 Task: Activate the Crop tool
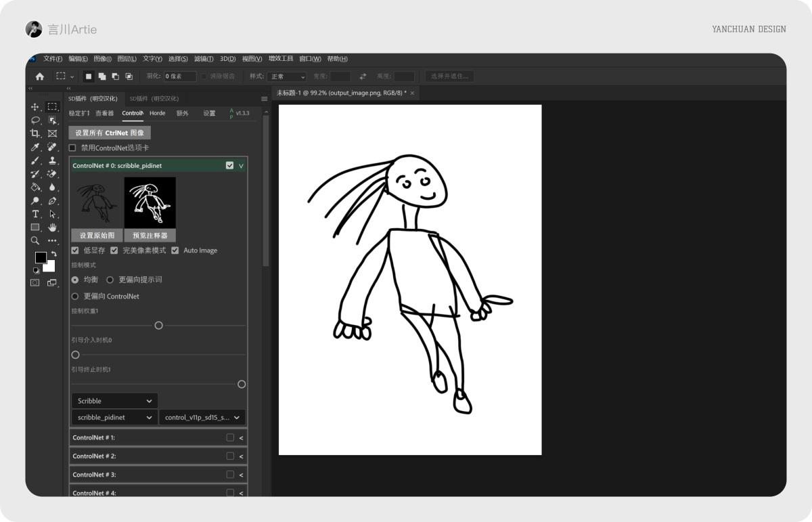pyautogui.click(x=35, y=133)
